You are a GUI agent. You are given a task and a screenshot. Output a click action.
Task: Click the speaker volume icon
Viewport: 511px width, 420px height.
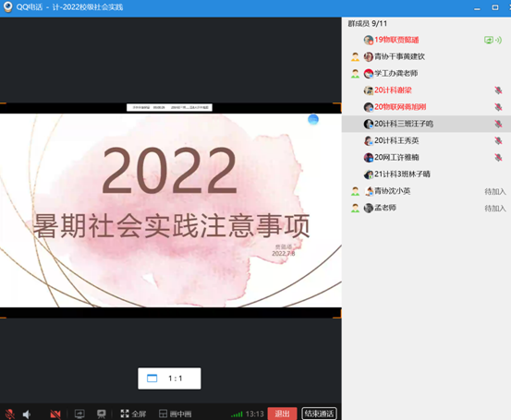pyautogui.click(x=27, y=414)
